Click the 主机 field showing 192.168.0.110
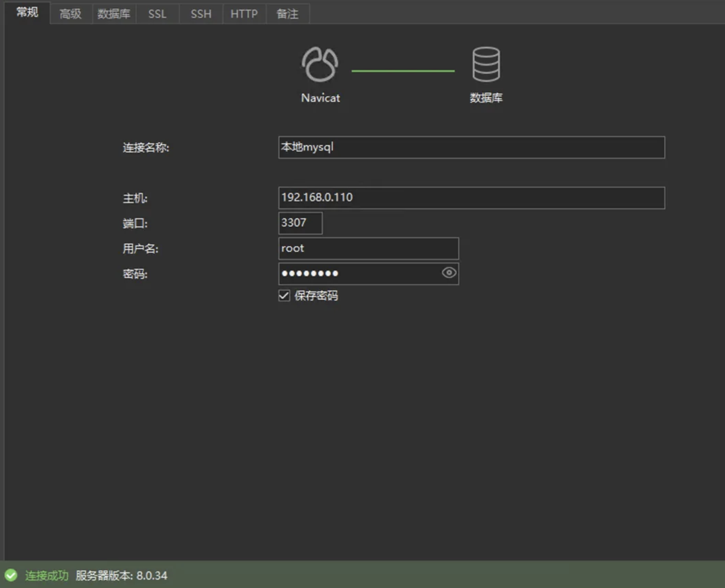The height and width of the screenshot is (588, 725). pyautogui.click(x=471, y=198)
